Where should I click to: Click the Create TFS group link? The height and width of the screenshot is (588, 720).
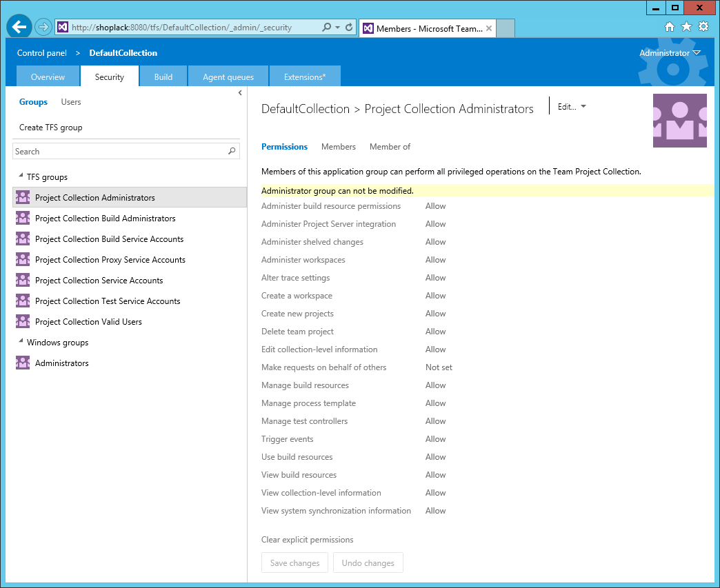pos(51,128)
